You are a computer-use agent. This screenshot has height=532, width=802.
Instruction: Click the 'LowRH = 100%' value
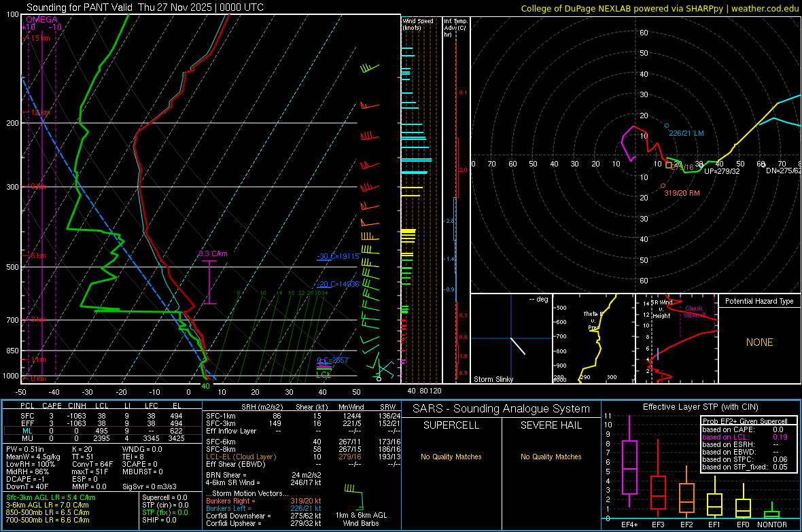(30, 464)
